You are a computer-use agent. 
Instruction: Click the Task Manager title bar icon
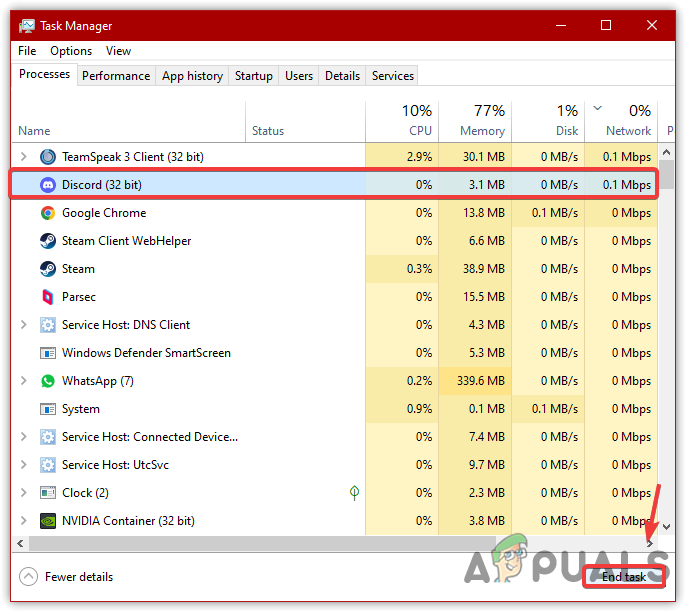tap(27, 26)
